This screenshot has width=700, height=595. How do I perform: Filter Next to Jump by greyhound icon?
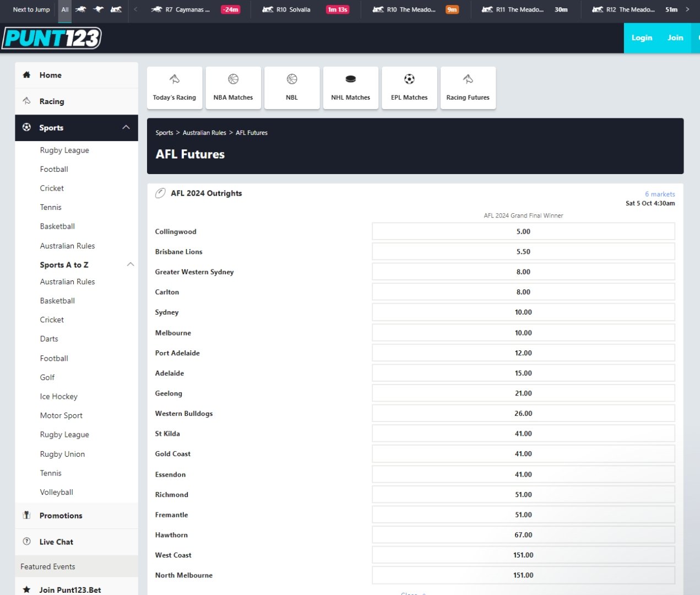(99, 9)
